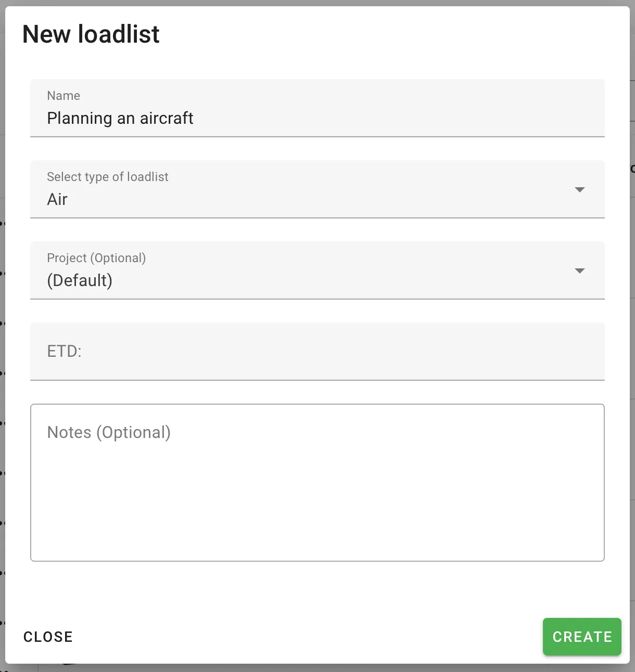Close the New loadlist dialog
This screenshot has height=672, width=635.
[48, 636]
